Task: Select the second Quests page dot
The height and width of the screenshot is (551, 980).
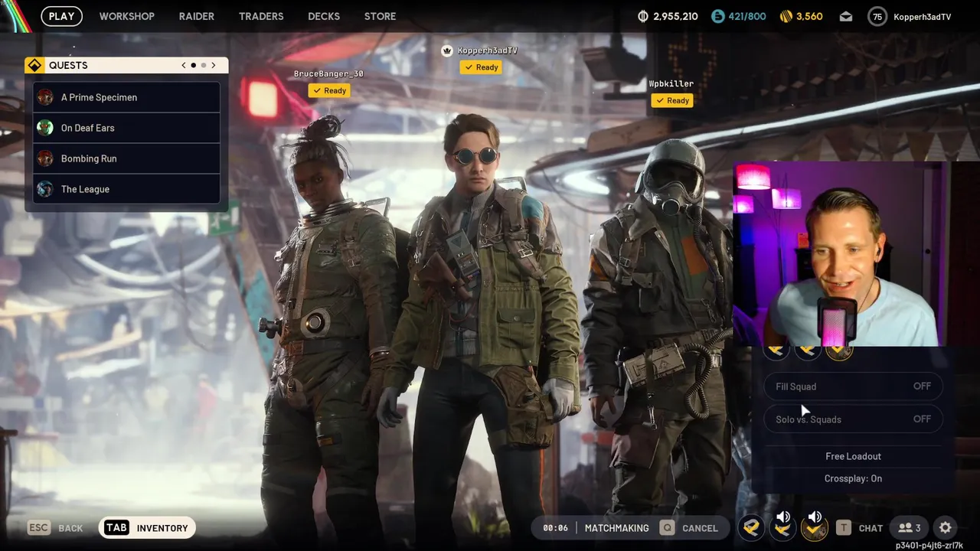Action: [203, 65]
